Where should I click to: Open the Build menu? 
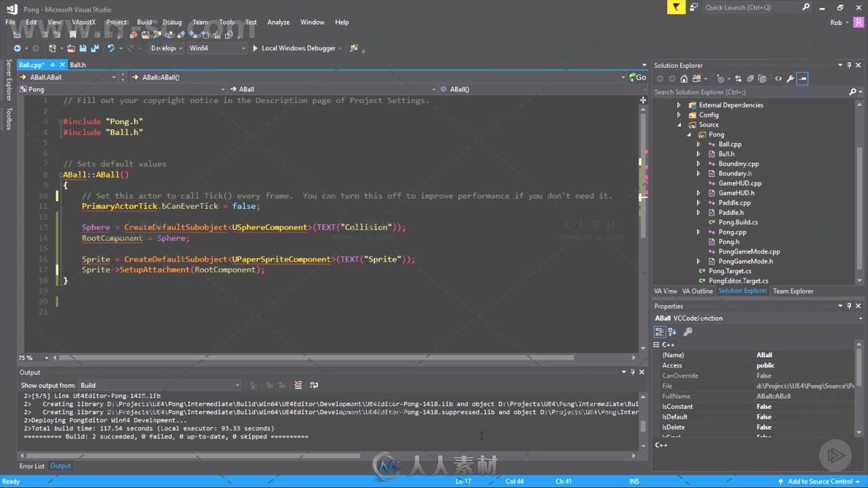click(x=144, y=22)
